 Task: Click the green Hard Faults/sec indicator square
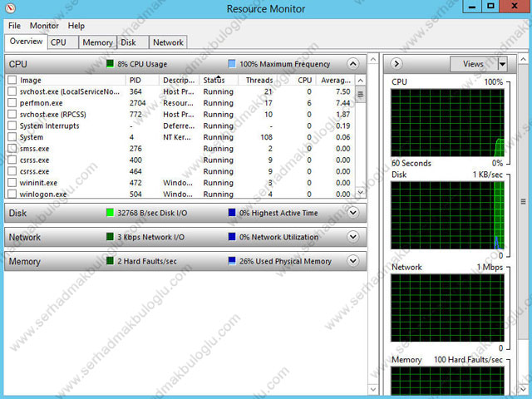coord(110,261)
